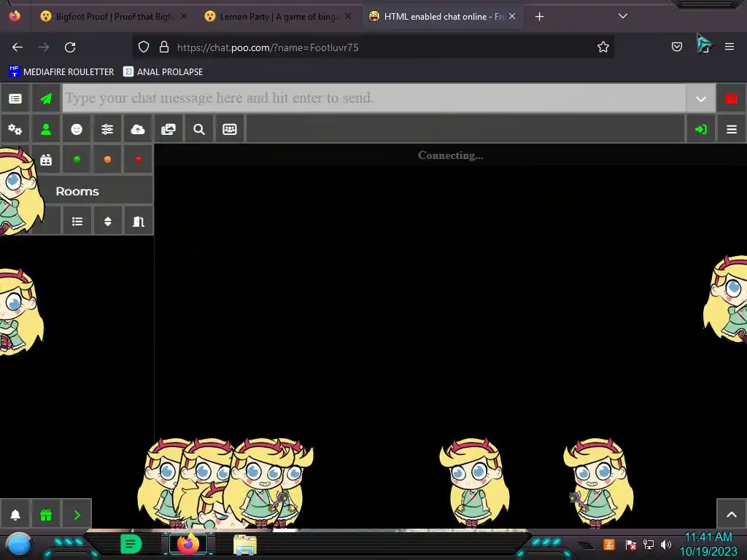Click the Connecting... status text
The width and height of the screenshot is (747, 560).
450,155
